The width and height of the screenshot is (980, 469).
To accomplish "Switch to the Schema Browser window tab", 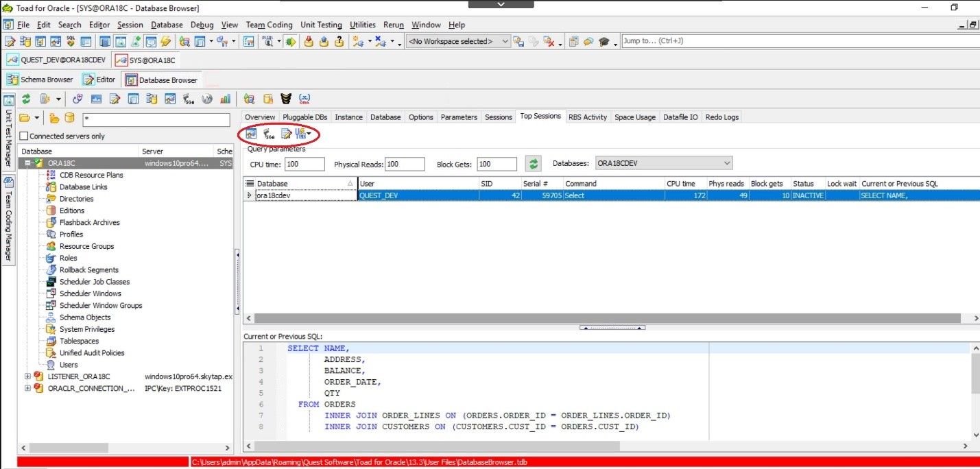I will click(40, 80).
